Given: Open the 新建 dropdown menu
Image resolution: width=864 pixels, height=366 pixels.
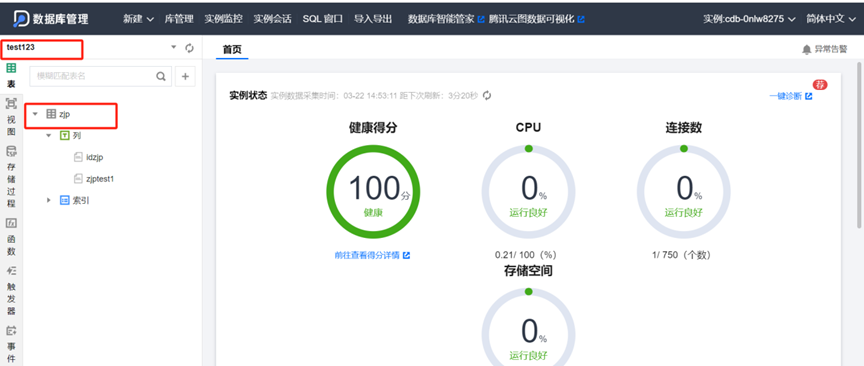Looking at the screenshot, I should (x=138, y=19).
